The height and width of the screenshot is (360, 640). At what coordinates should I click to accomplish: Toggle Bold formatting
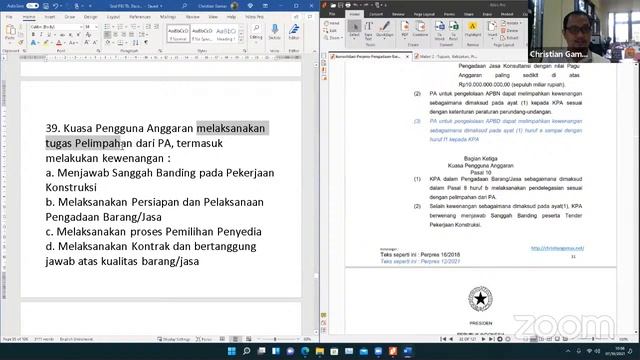pos(33,35)
